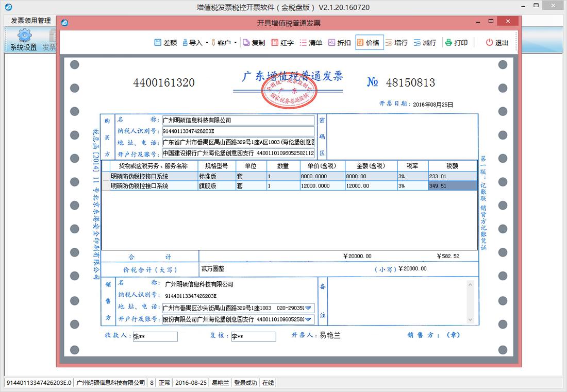Exit the invoice form via 退出
Viewport: 567px width, 392px height.
click(489, 43)
